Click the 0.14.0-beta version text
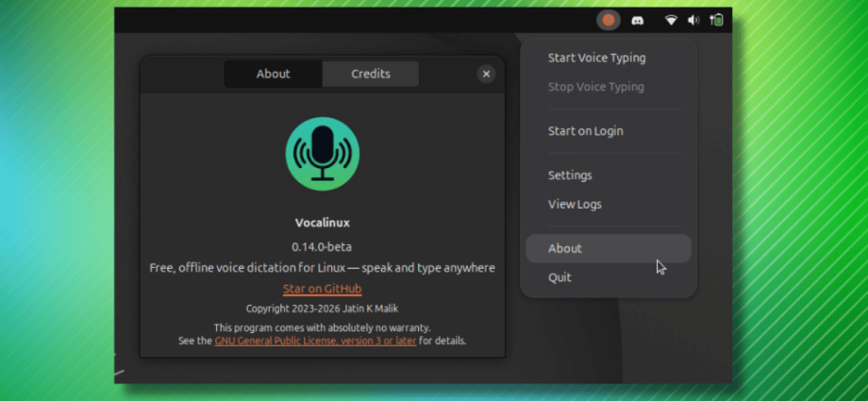The width and height of the screenshot is (868, 401). [322, 247]
